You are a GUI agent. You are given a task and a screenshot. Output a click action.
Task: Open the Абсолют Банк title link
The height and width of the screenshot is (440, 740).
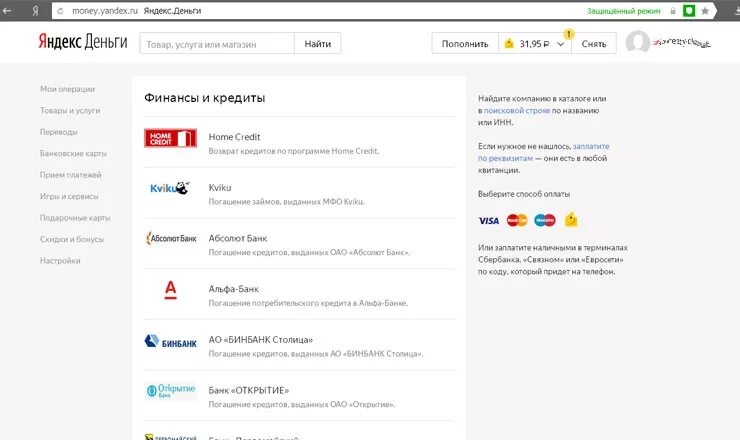click(238, 238)
